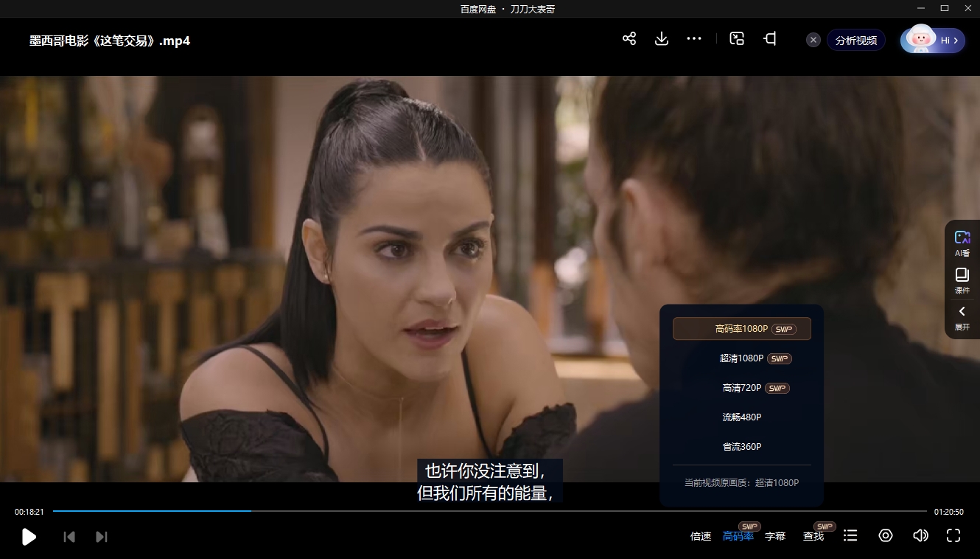Click the video title 墨西哥电影《这笔交易》.mp4

coord(110,41)
